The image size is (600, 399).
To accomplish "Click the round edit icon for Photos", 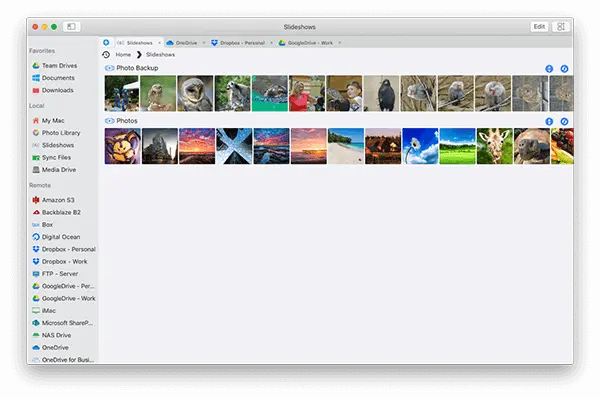I will [564, 122].
